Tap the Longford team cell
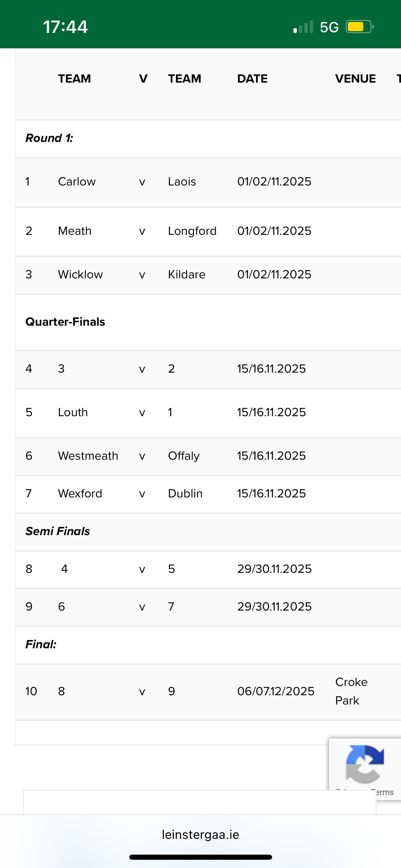The width and height of the screenshot is (401, 868). click(x=192, y=231)
